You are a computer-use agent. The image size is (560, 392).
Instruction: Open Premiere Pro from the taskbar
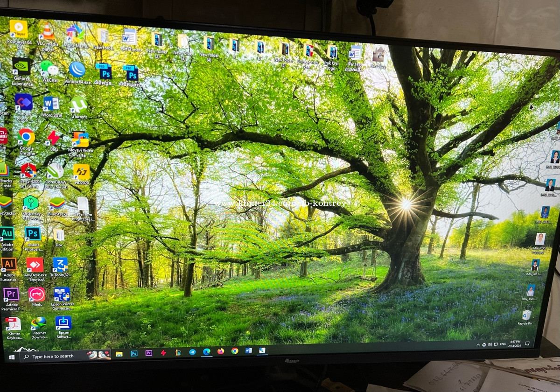[148, 353]
